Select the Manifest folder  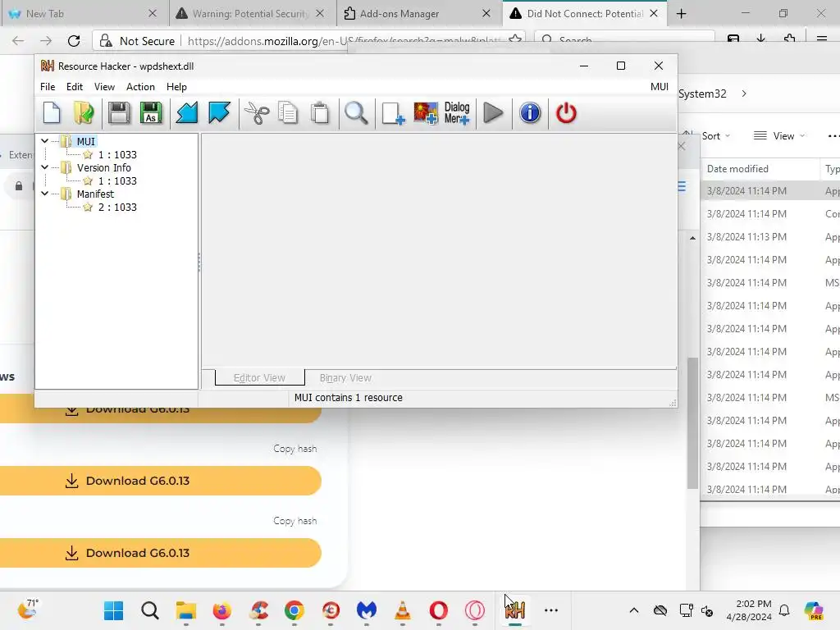(95, 194)
